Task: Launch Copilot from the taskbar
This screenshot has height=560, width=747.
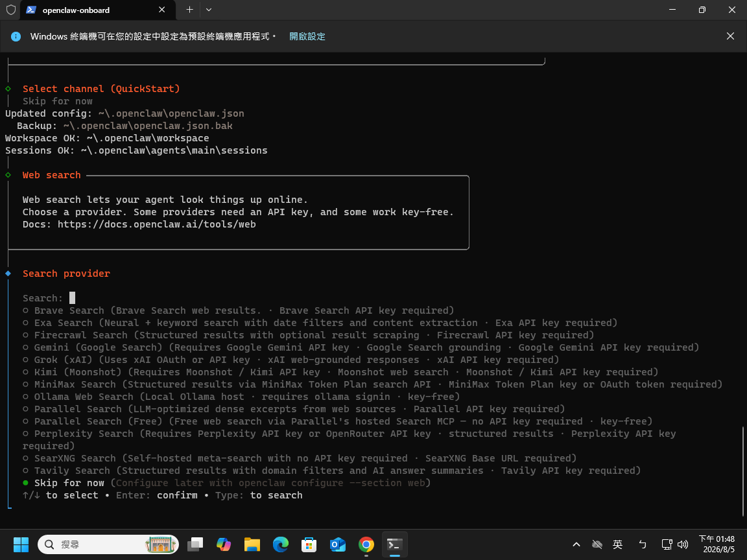Action: [x=224, y=544]
